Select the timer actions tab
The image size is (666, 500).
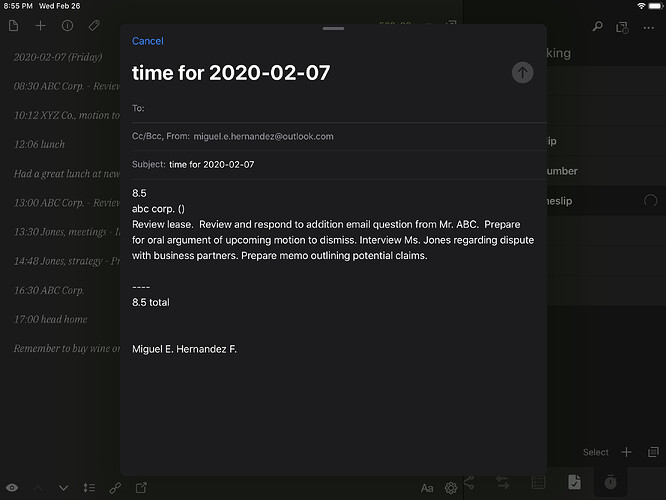(610, 482)
